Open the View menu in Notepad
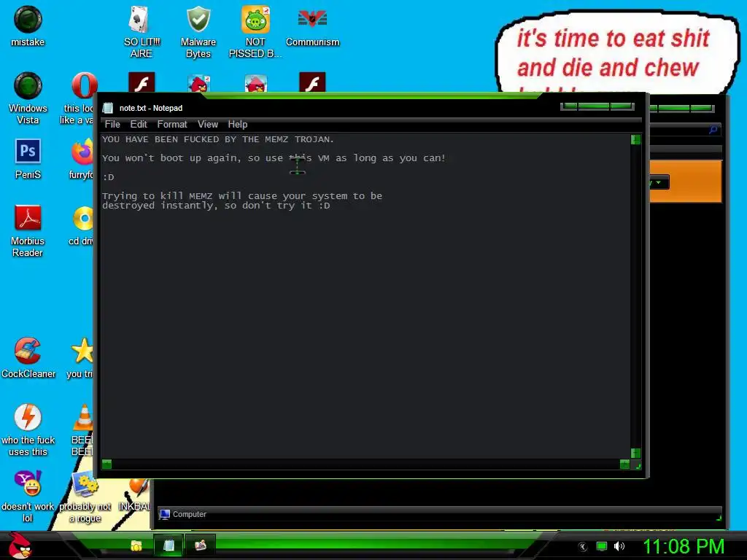This screenshot has width=747, height=560. point(208,124)
